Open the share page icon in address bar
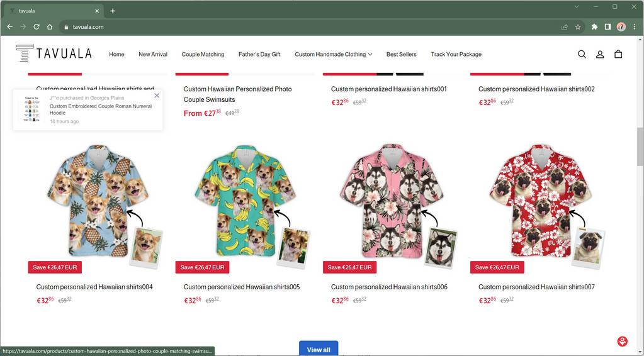This screenshot has width=644, height=356. click(x=565, y=27)
